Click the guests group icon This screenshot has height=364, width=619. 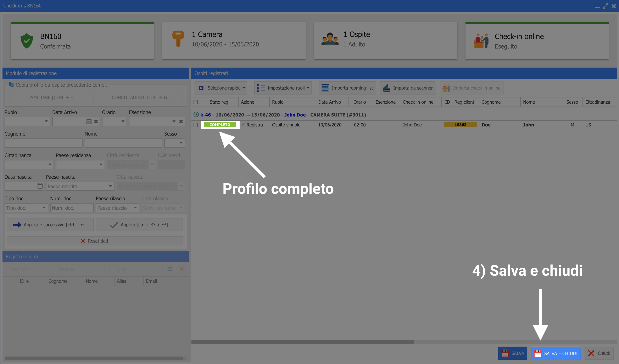[x=330, y=39]
